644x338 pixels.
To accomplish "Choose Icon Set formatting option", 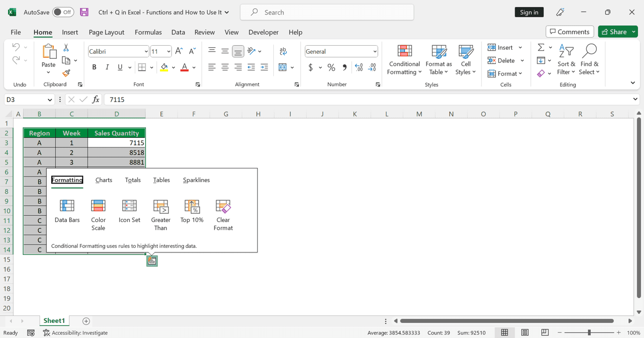I will click(x=129, y=211).
